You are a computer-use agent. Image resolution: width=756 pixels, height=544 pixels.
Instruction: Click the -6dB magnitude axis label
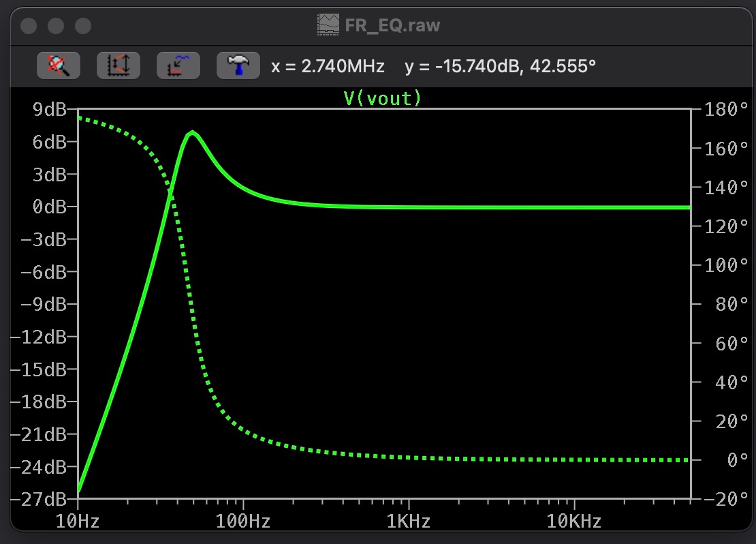(44, 272)
